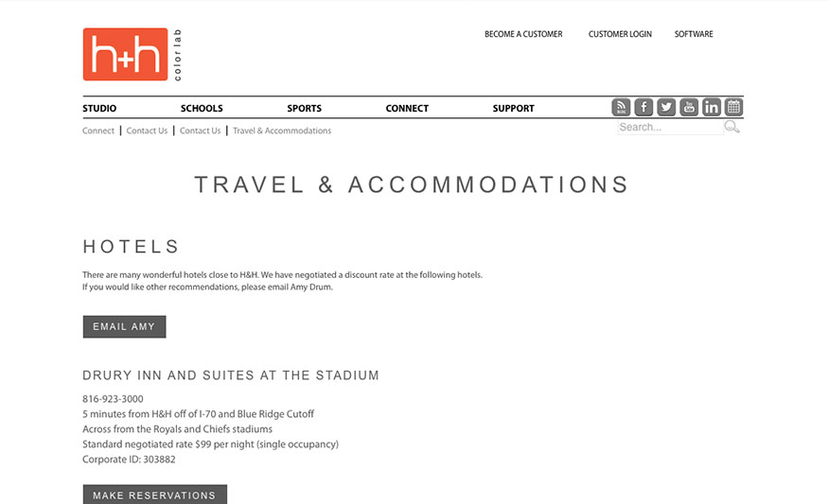Image resolution: width=828 pixels, height=504 pixels.
Task: Go to the YouTube channel icon
Action: coord(689,107)
